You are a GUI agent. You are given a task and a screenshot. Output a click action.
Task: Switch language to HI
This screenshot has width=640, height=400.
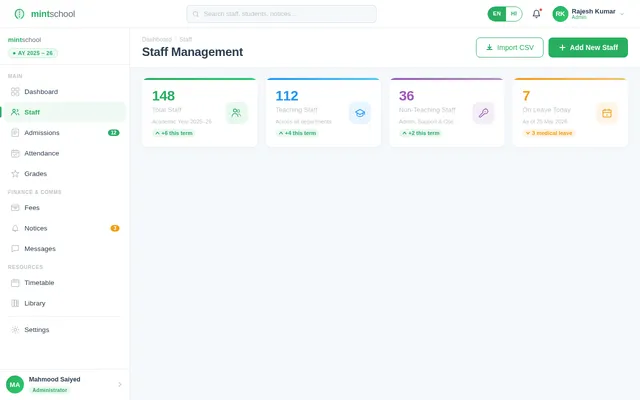point(514,14)
